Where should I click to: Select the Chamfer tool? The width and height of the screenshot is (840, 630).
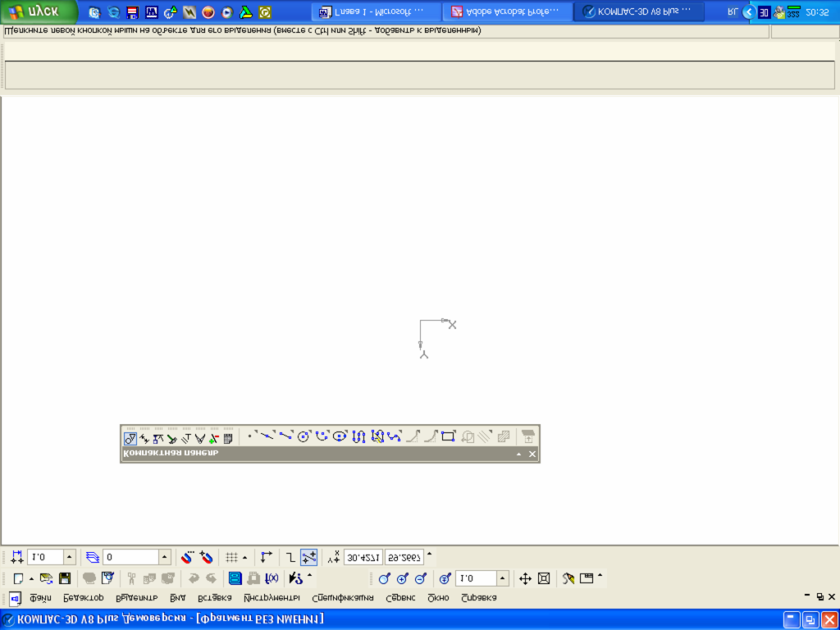tap(413, 436)
